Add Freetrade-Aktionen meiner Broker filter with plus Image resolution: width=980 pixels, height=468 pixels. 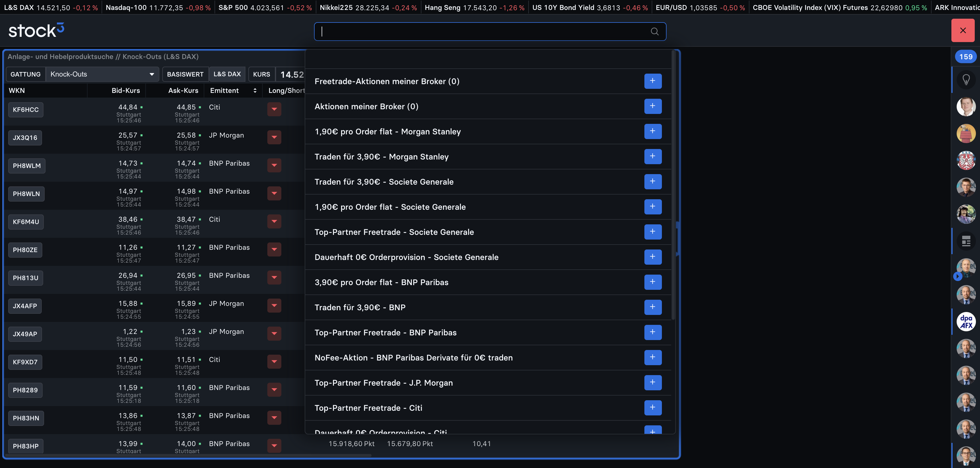tap(653, 81)
